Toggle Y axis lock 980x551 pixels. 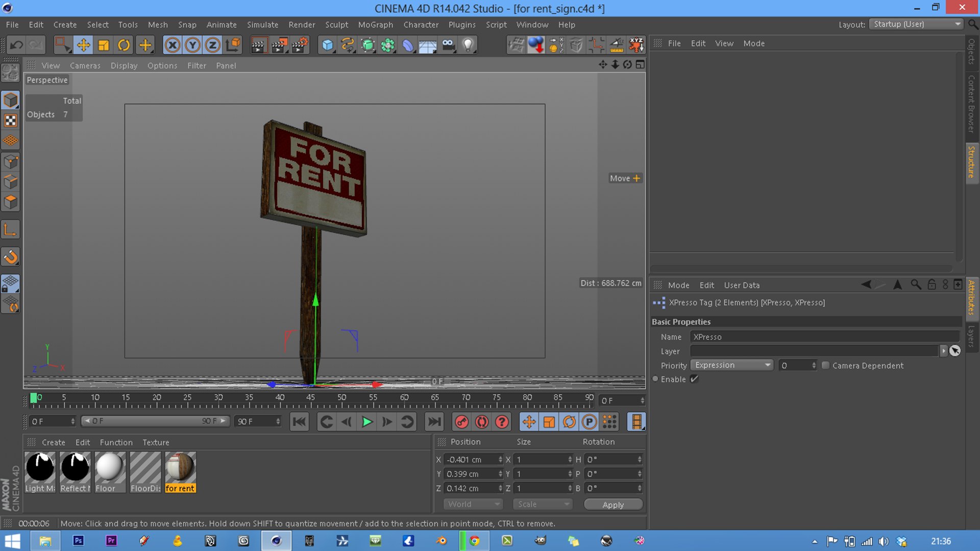tap(192, 45)
